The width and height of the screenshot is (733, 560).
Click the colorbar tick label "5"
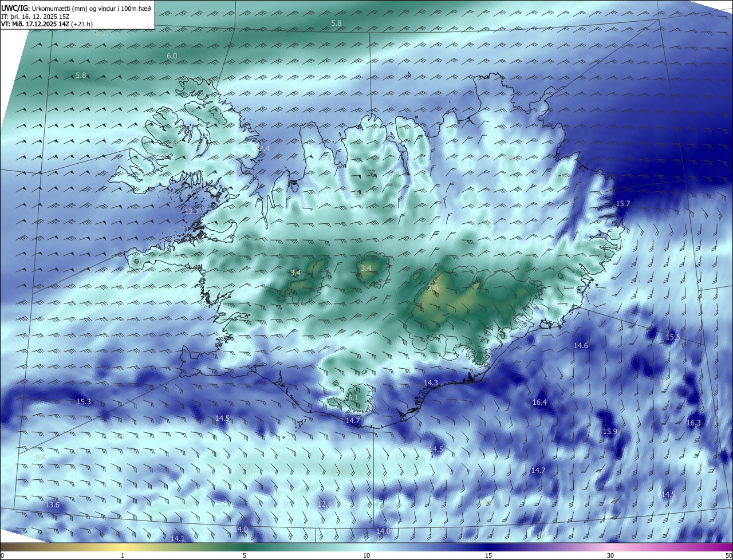245,555
